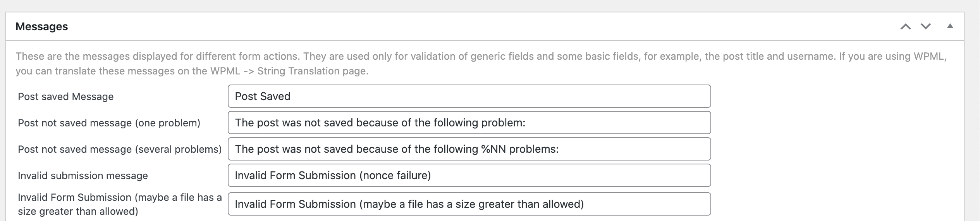
Task: Click the Invalid Form Submission file size label
Action: click(120, 204)
